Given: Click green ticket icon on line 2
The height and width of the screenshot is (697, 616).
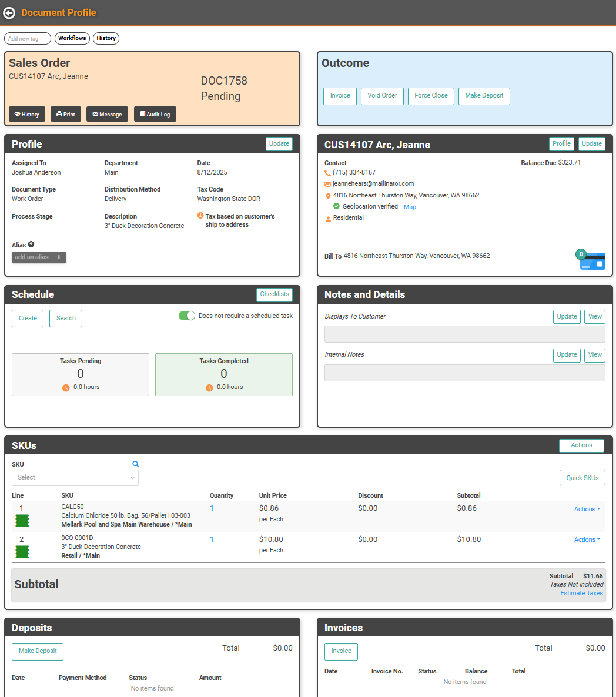Looking at the screenshot, I should (22, 552).
